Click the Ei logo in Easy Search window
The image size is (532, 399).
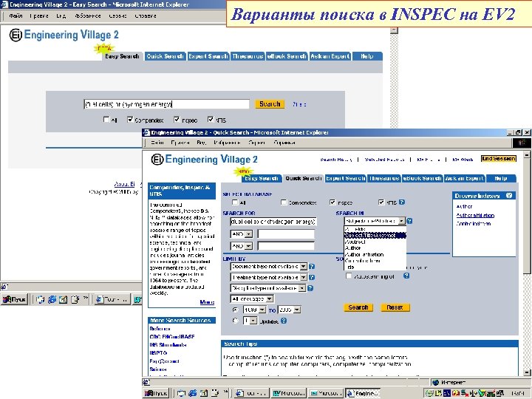(x=16, y=35)
